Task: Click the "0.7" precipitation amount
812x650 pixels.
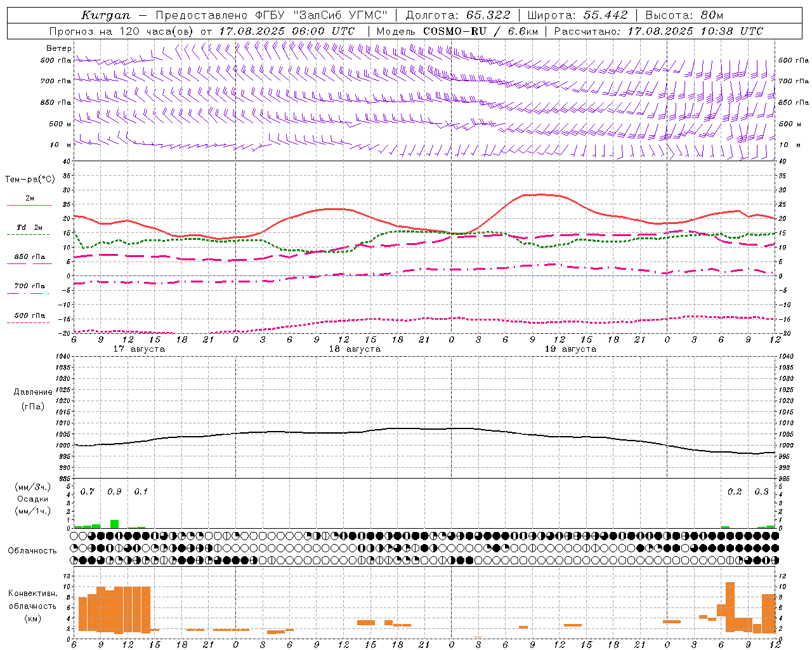Action: pos(87,492)
